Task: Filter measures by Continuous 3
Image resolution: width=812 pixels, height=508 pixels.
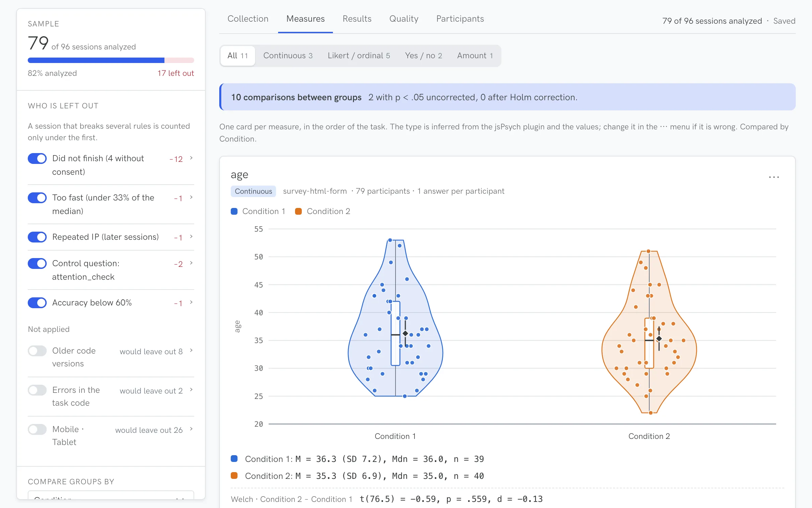Action: (288, 56)
